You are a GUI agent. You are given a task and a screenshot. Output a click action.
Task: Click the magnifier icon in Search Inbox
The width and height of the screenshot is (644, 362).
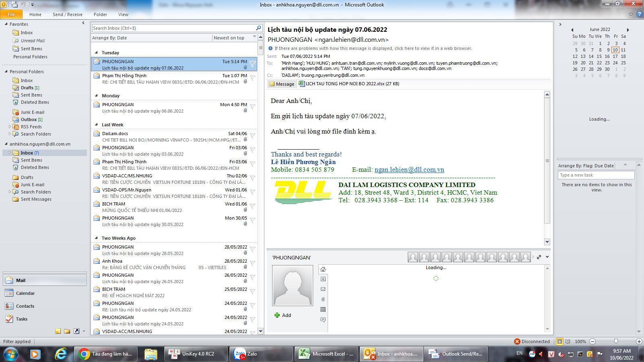pyautogui.click(x=258, y=28)
